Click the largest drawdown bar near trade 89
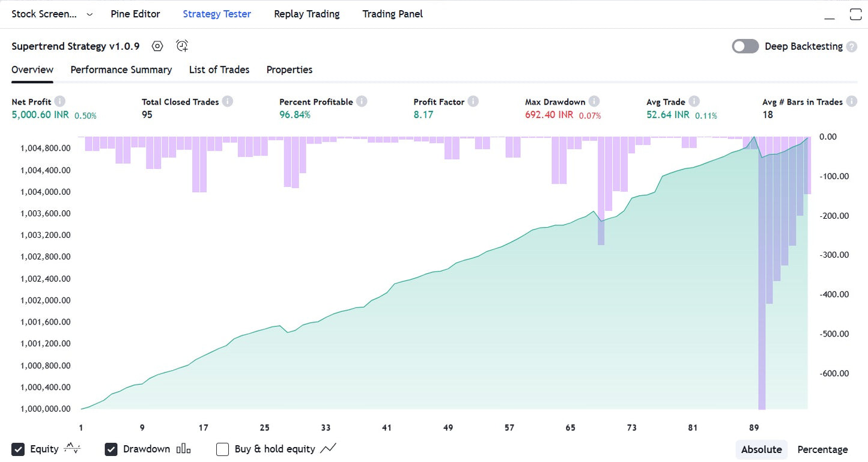868x462 pixels. coord(762,273)
